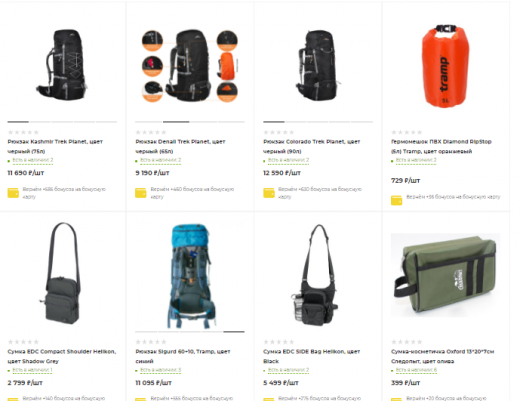Image resolution: width=520 pixels, height=401 pixels.
Task: Open the EDC Compact Shoulder Helikon bag link
Action: pos(62,356)
